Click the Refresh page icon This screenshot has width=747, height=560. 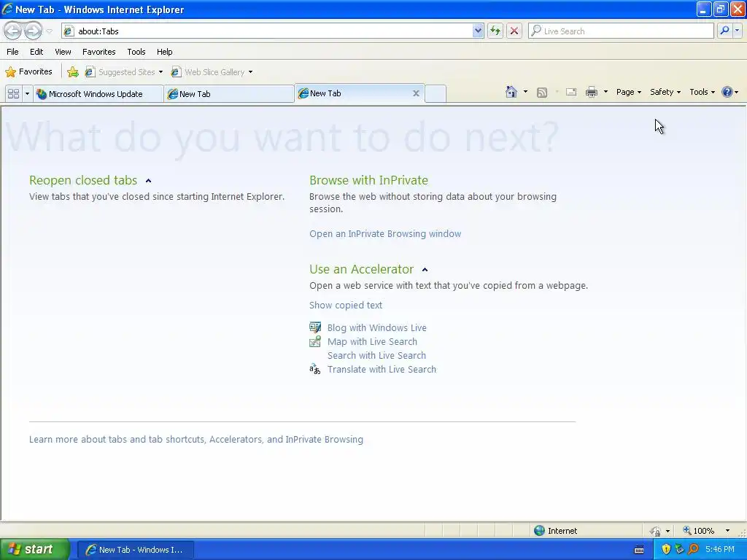[495, 31]
